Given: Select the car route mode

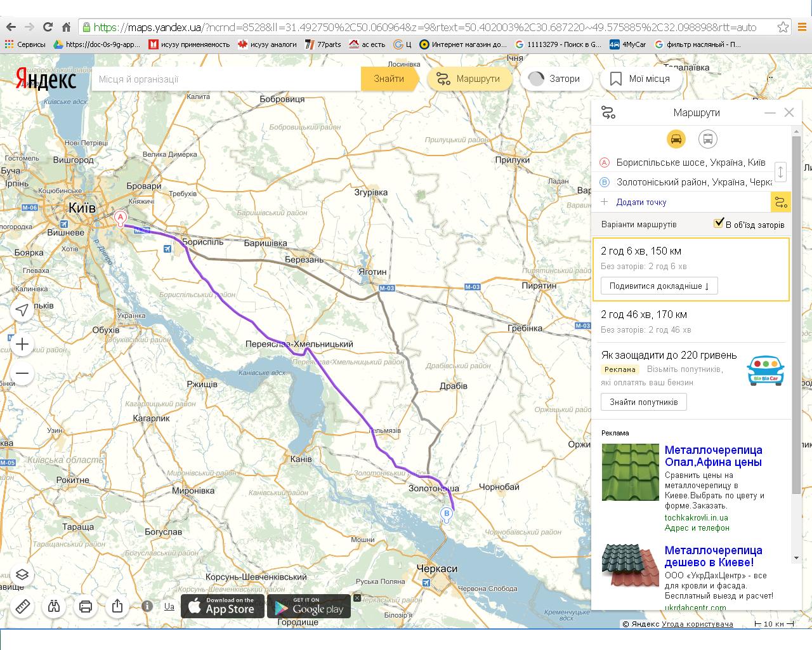Looking at the screenshot, I should point(676,139).
